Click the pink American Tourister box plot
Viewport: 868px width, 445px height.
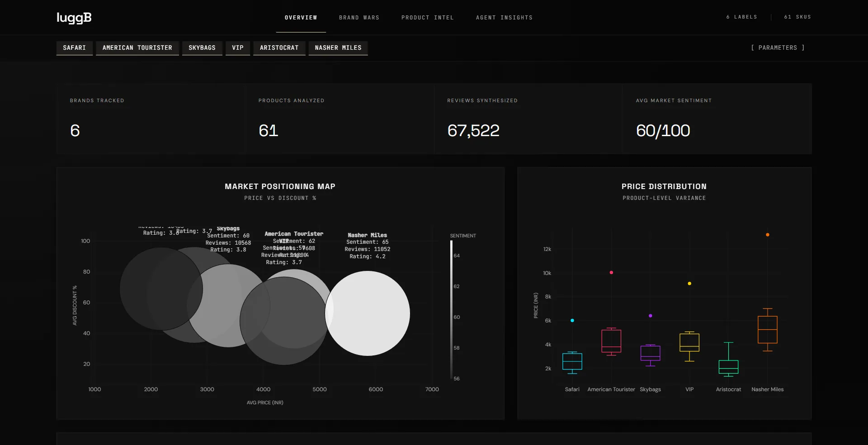point(611,341)
